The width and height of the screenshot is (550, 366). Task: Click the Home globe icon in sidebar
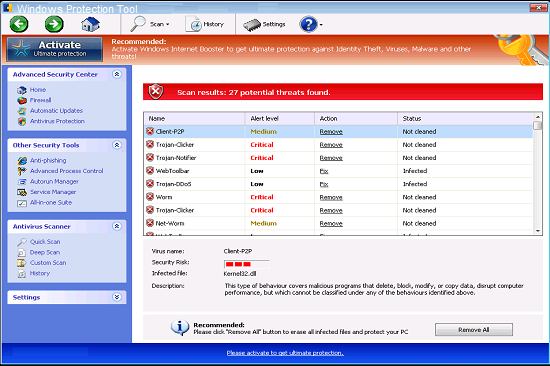coord(22,90)
